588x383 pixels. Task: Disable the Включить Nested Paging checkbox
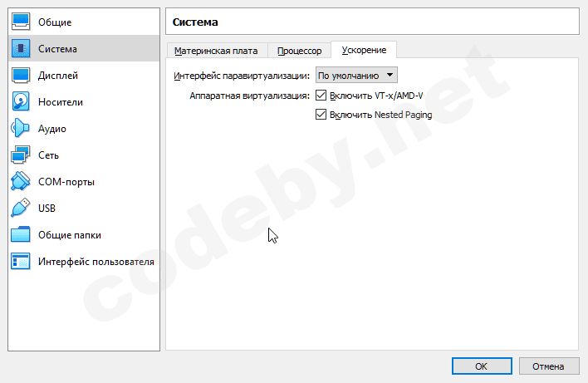pyautogui.click(x=321, y=115)
